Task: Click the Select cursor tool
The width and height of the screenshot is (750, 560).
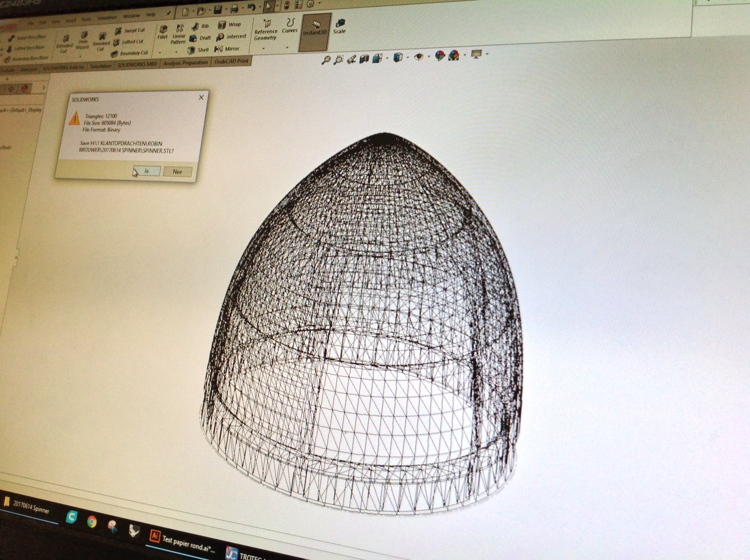Action: coord(269,7)
